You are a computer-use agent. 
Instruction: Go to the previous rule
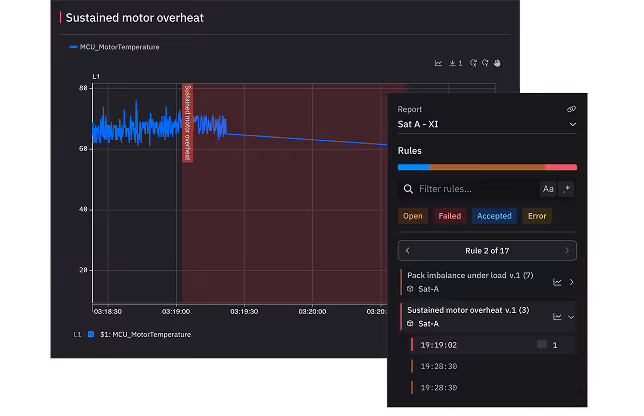tap(407, 251)
